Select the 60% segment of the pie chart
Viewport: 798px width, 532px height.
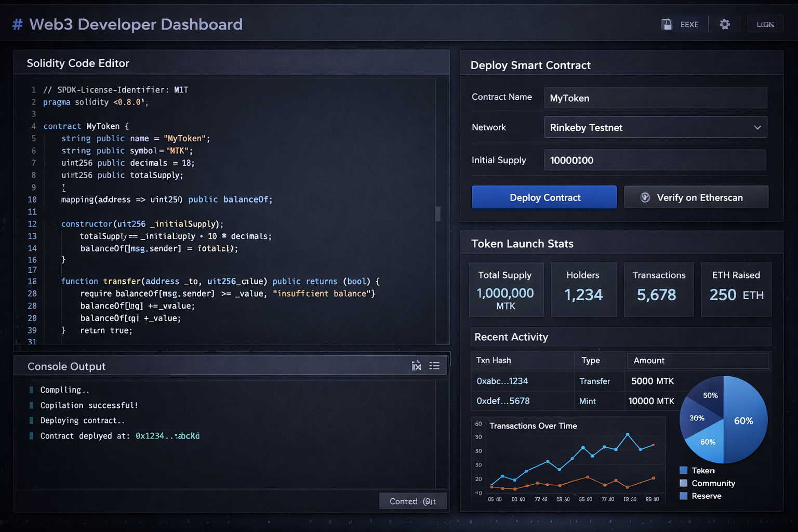point(743,421)
